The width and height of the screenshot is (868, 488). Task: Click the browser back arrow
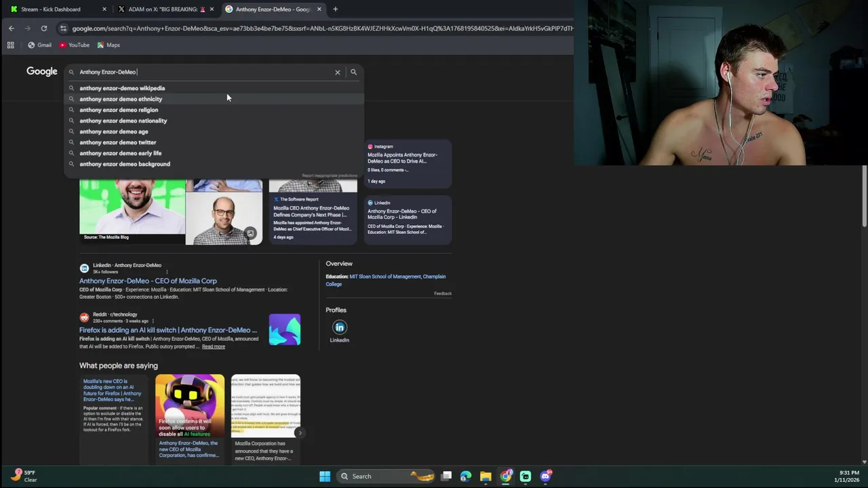12,28
